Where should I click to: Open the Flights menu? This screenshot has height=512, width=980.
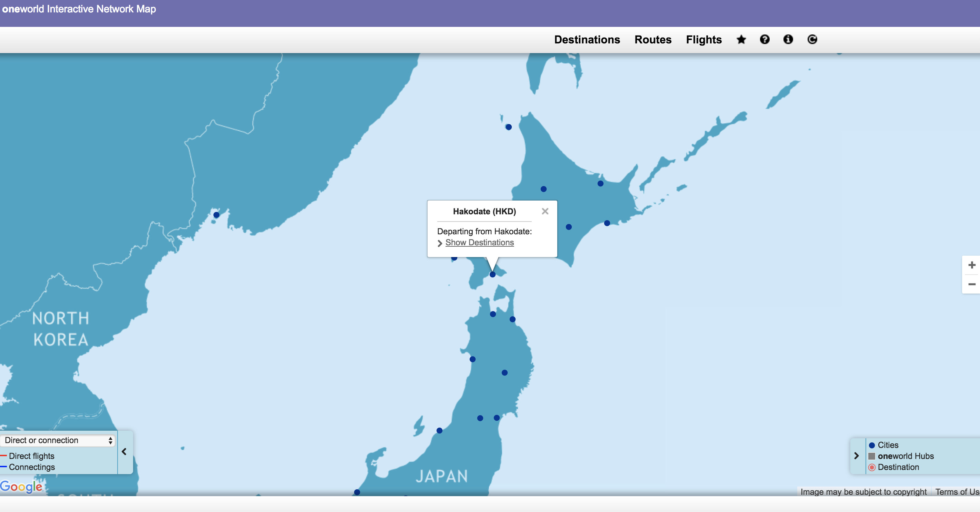703,40
